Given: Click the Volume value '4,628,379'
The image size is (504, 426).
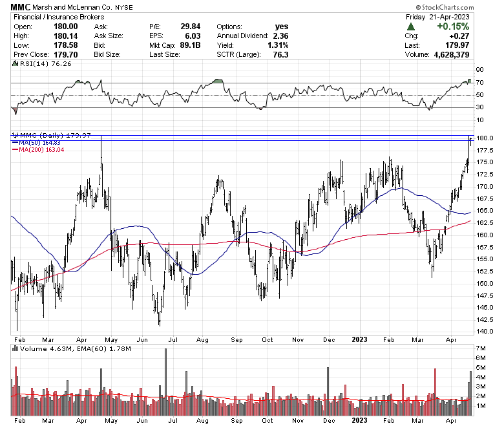Looking at the screenshot, I should (x=452, y=55).
